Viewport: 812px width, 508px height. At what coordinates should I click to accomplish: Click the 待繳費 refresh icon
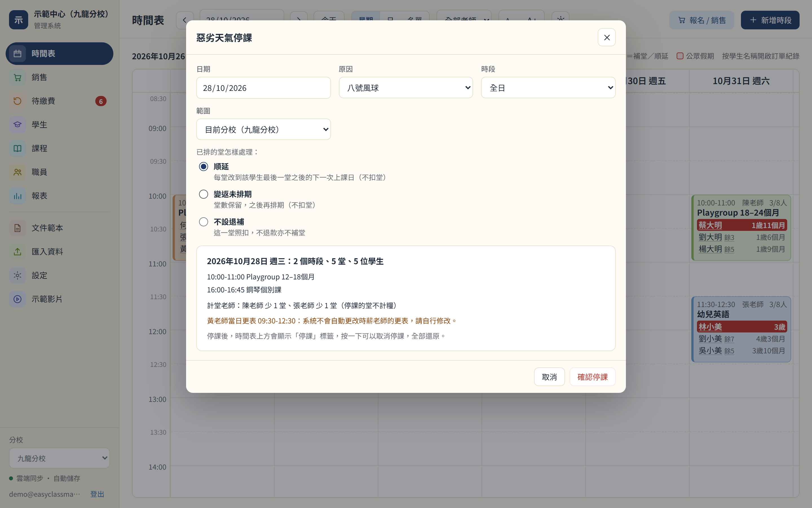pos(17,101)
